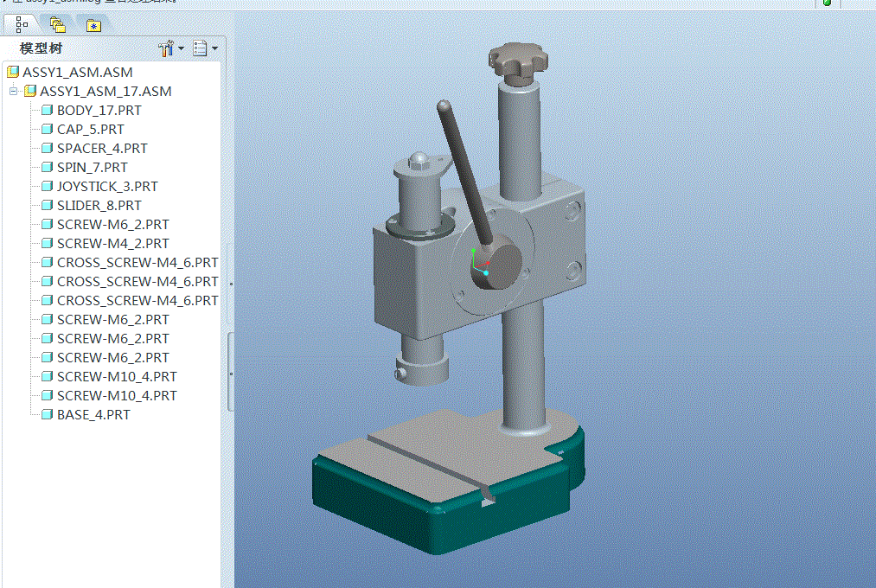
Task: Open the Folder Browser tab
Action: 58,24
